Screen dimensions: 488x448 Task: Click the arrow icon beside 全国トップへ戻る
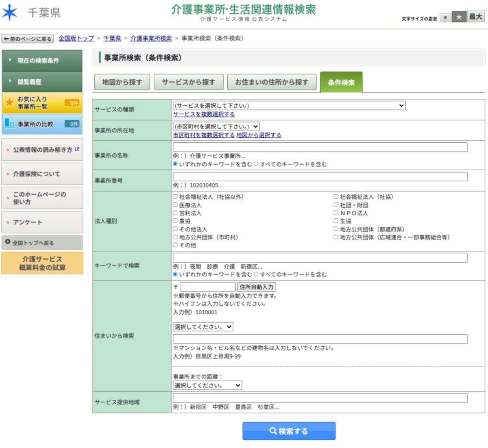pos(8,242)
